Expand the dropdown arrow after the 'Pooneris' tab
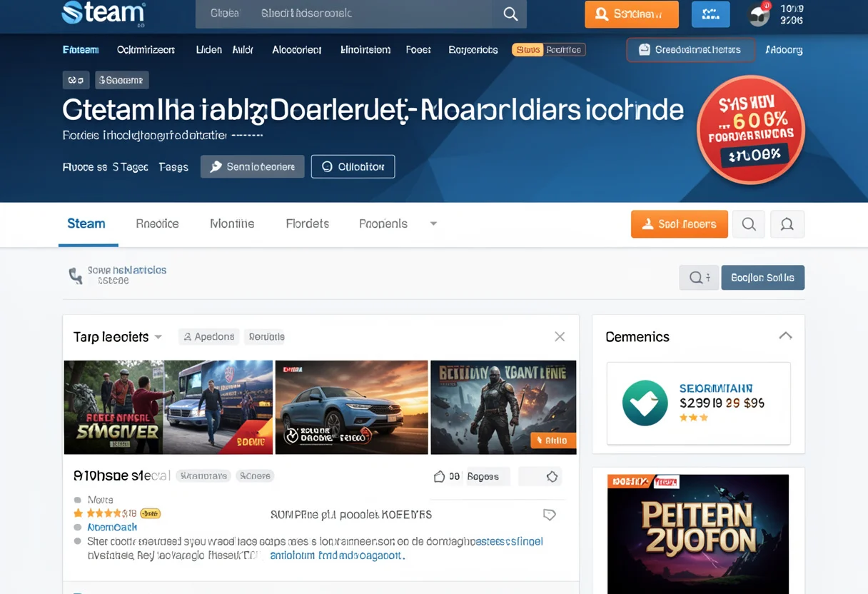 (x=433, y=223)
